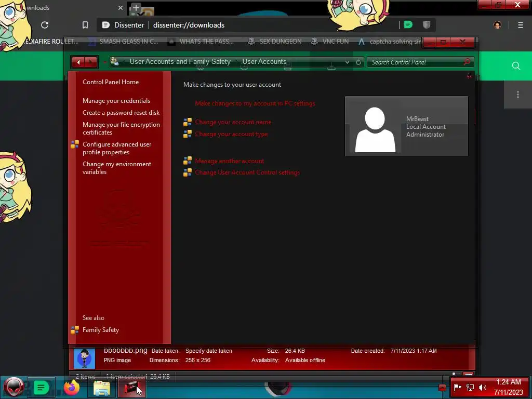Screen dimensions: 532x399
Task: Open a new browser tab
Action: [136, 7]
